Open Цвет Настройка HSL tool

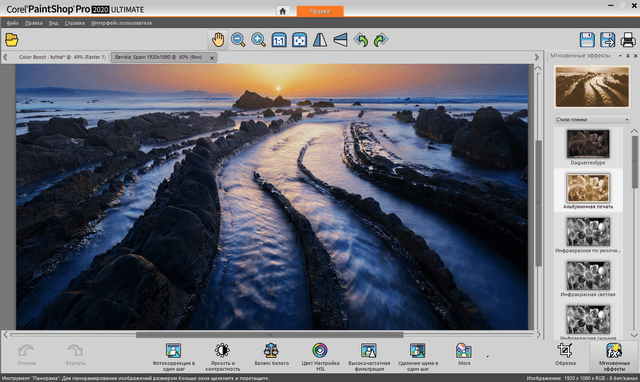[320, 356]
